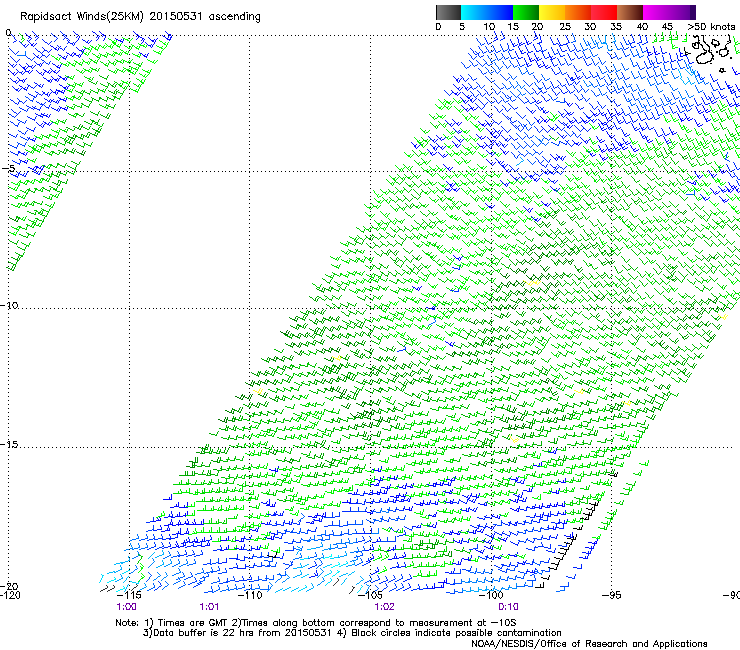The width and height of the screenshot is (740, 650).
Task: Click the brown 35-40 knots legend swatch
Action: pos(630,12)
